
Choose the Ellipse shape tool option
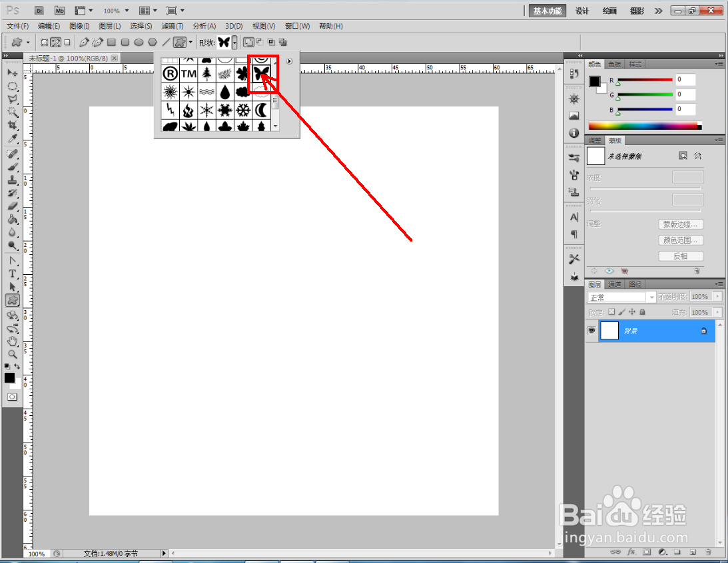[139, 42]
